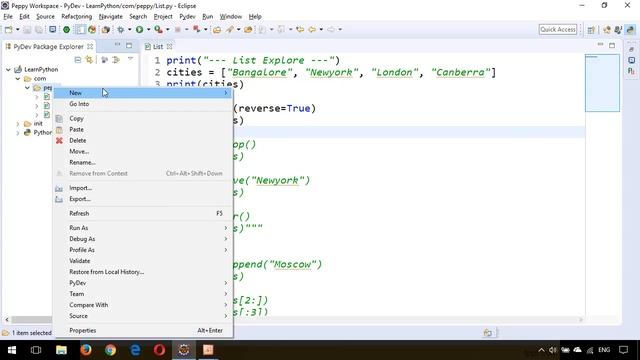Open the Project menu
Image resolution: width=640 pixels, height=360 pixels.
tap(163, 16)
